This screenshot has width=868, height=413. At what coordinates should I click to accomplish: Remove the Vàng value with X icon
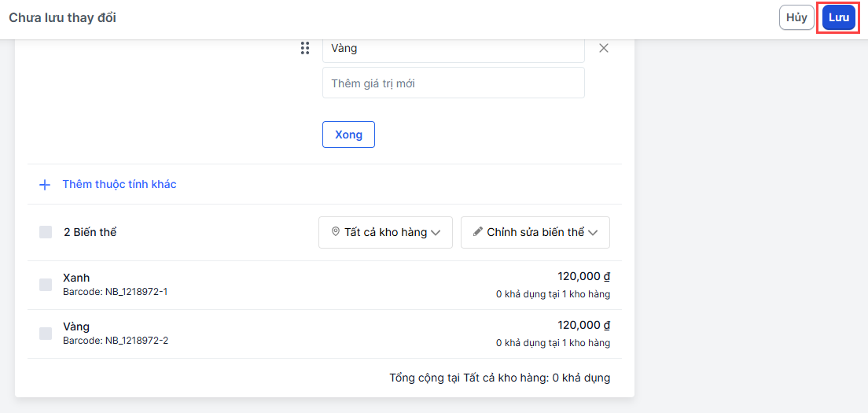tap(604, 48)
